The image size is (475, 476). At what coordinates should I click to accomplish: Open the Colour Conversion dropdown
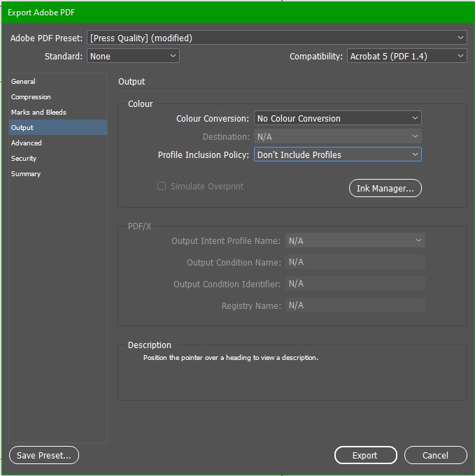(338, 118)
